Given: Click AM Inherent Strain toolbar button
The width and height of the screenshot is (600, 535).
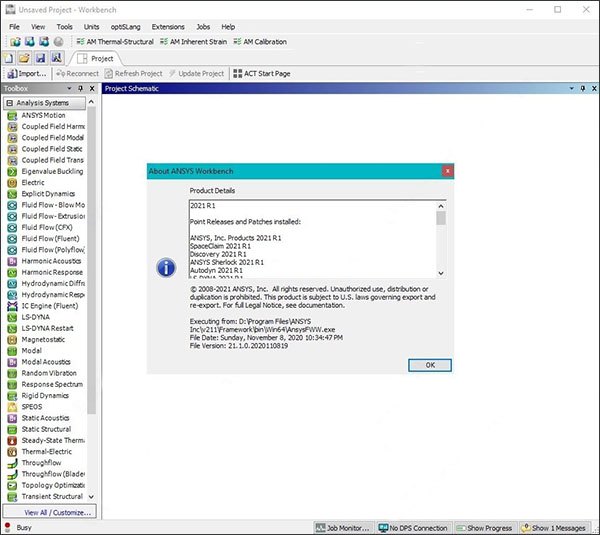Looking at the screenshot, I should click(194, 42).
